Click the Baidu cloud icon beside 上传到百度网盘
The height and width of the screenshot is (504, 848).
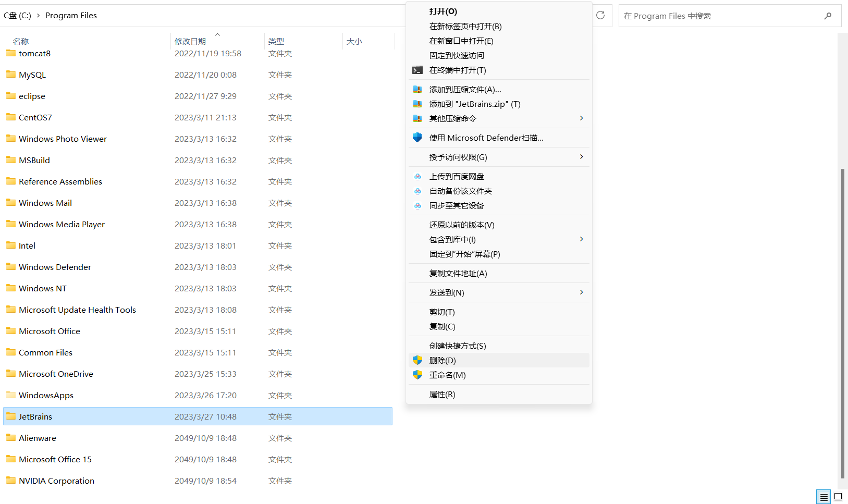(x=417, y=176)
